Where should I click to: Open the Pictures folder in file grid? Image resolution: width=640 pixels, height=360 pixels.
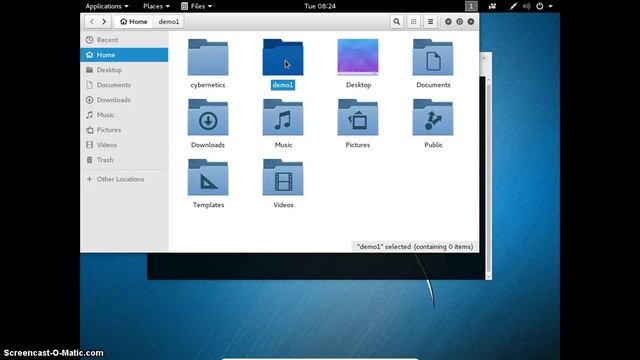coord(358,117)
